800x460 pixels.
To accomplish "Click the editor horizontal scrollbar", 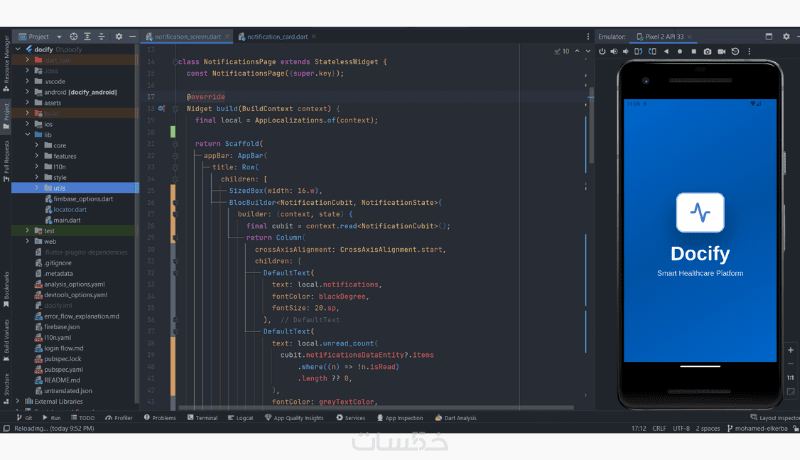I will (376, 407).
